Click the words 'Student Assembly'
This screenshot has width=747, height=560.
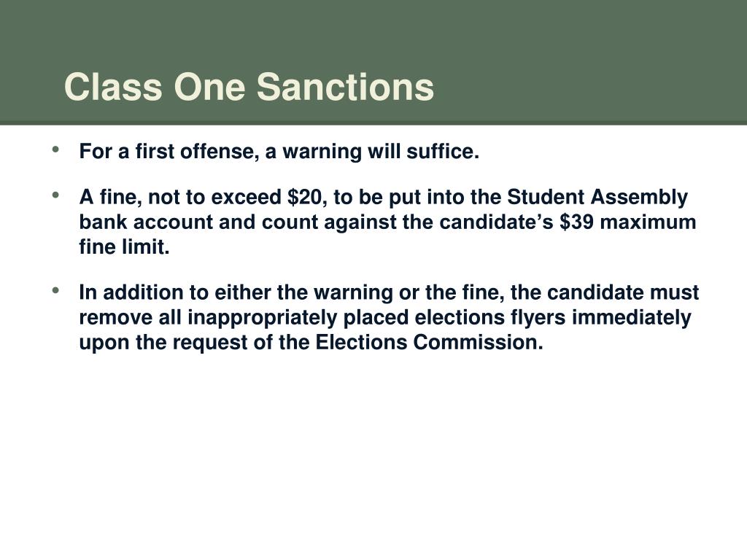[x=597, y=198]
